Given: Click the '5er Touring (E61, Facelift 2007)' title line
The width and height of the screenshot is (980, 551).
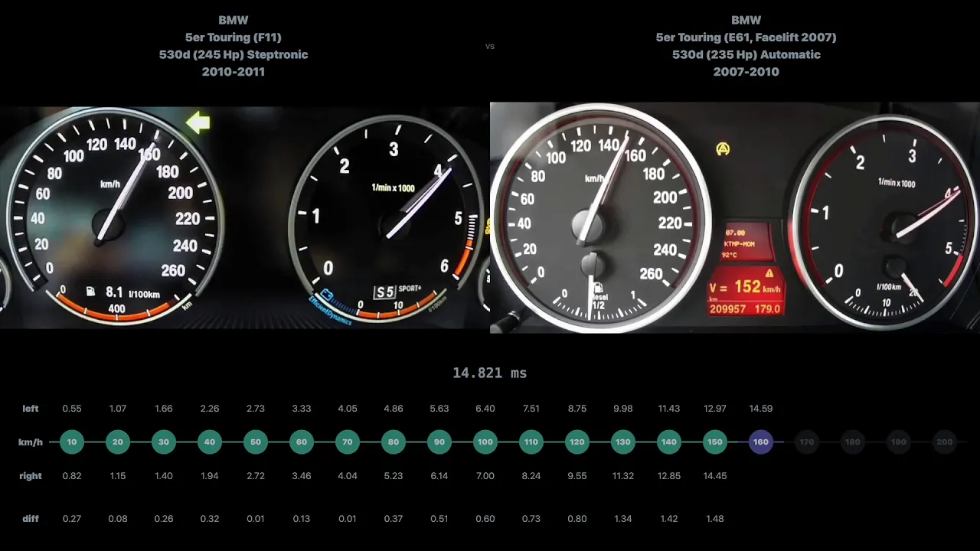Looking at the screenshot, I should 746,37.
